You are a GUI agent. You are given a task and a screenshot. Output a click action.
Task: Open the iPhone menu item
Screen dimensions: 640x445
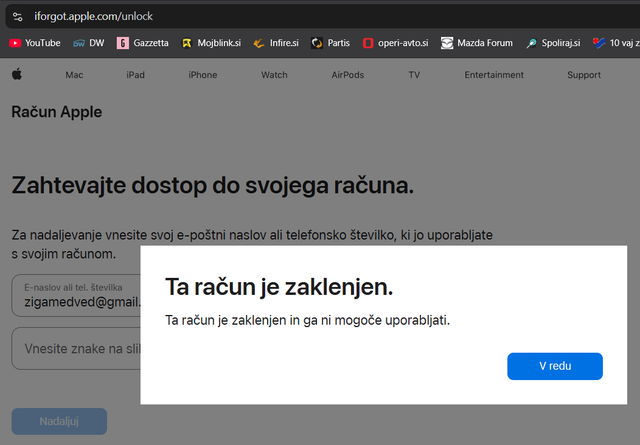[x=203, y=75]
